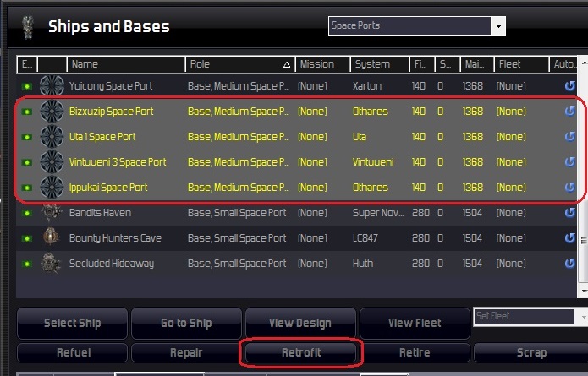Select the Bounty Hunters Cave name

coord(115,238)
